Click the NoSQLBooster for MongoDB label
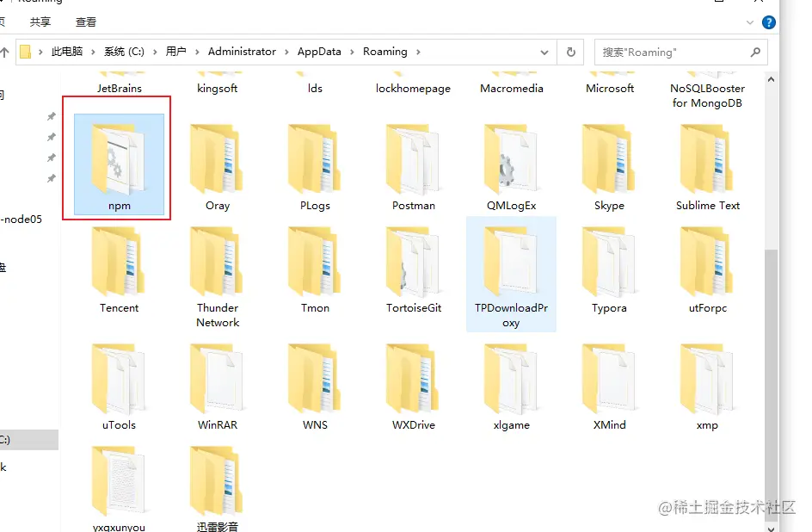Viewport: 812px width, 532px height. (x=707, y=96)
